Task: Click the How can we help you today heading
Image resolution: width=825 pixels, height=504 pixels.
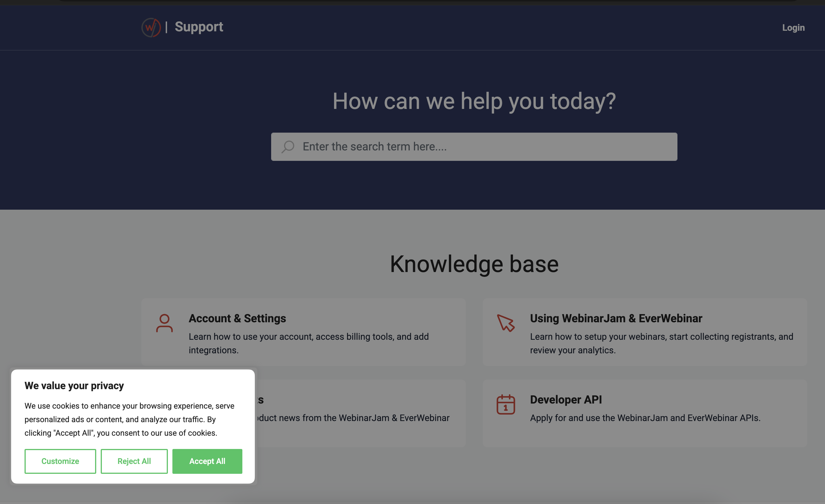Action: [474, 102]
